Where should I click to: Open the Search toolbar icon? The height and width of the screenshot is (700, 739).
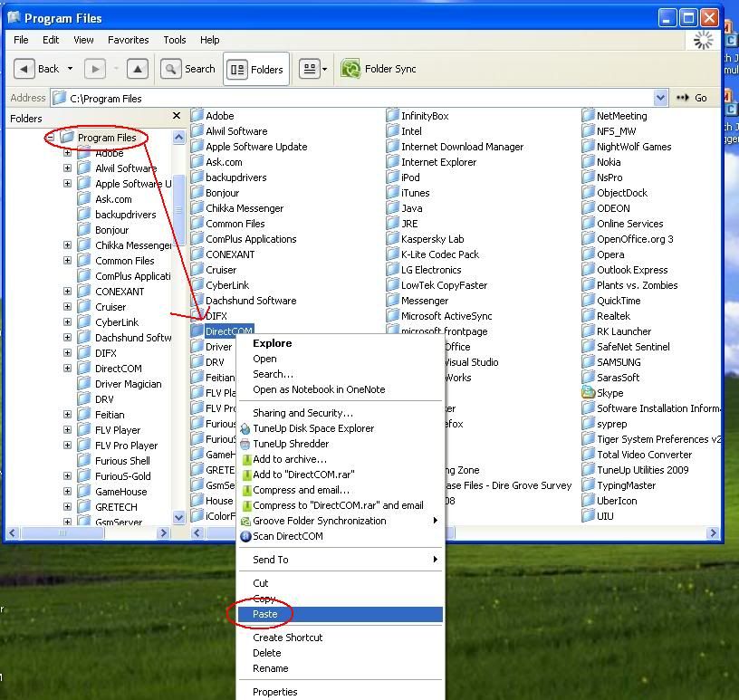[x=170, y=69]
